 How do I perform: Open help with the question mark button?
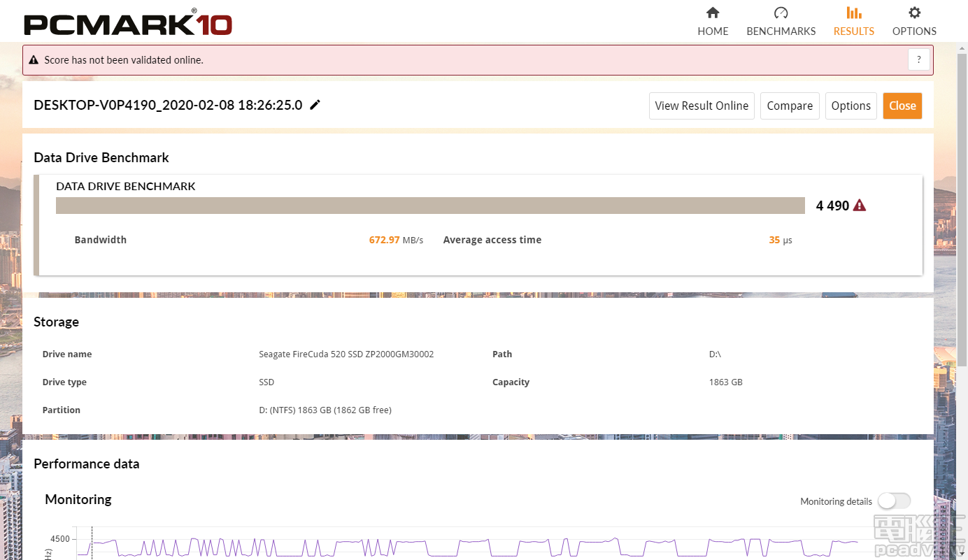click(x=918, y=59)
